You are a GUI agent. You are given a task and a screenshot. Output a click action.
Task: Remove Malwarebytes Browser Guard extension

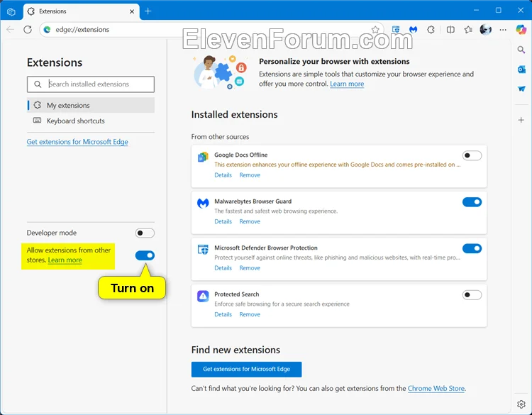[250, 221]
